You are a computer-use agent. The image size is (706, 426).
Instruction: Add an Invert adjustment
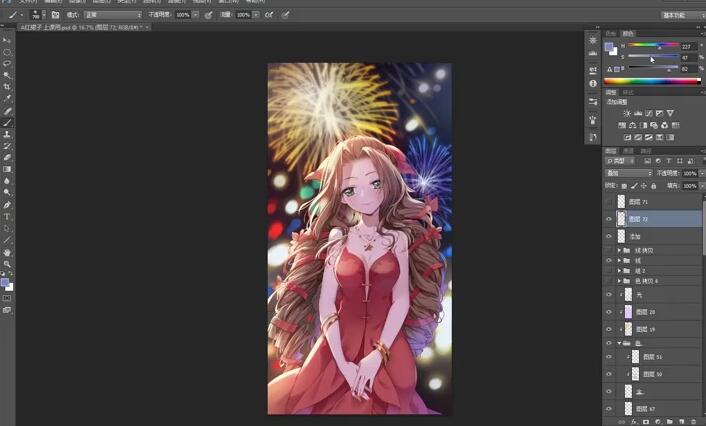(x=627, y=137)
